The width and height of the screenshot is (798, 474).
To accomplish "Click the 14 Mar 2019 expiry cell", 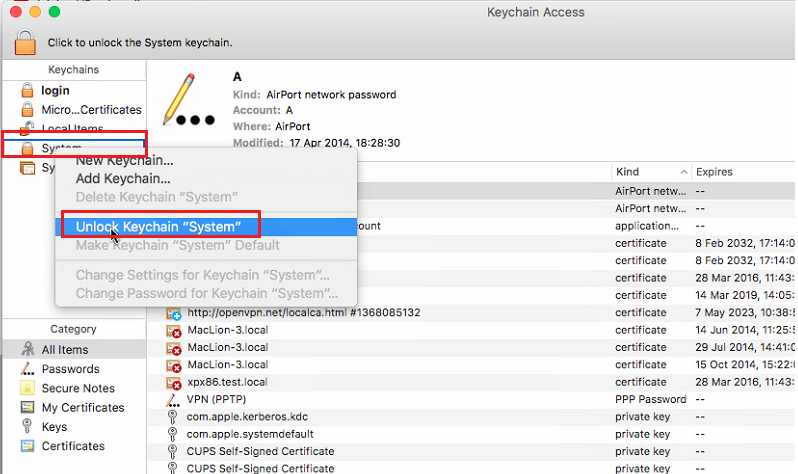I will click(x=744, y=295).
